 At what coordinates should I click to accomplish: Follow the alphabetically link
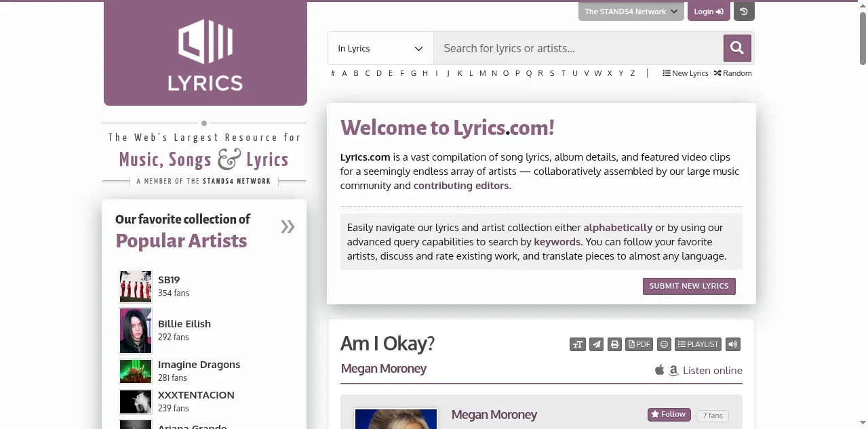pos(618,228)
